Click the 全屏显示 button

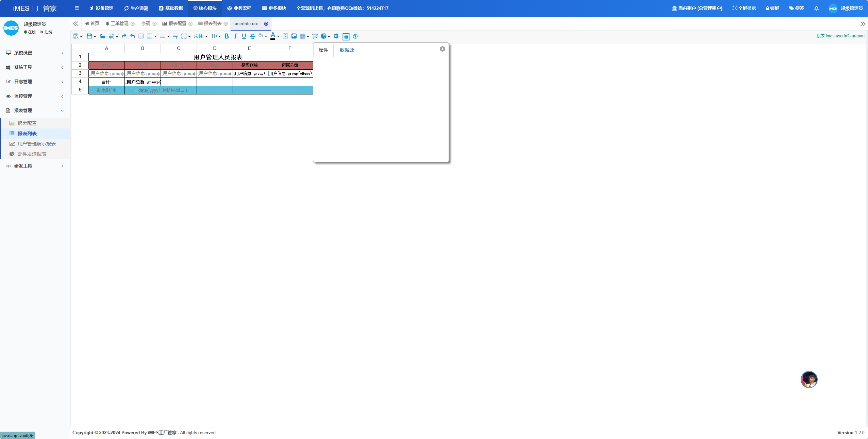point(744,8)
